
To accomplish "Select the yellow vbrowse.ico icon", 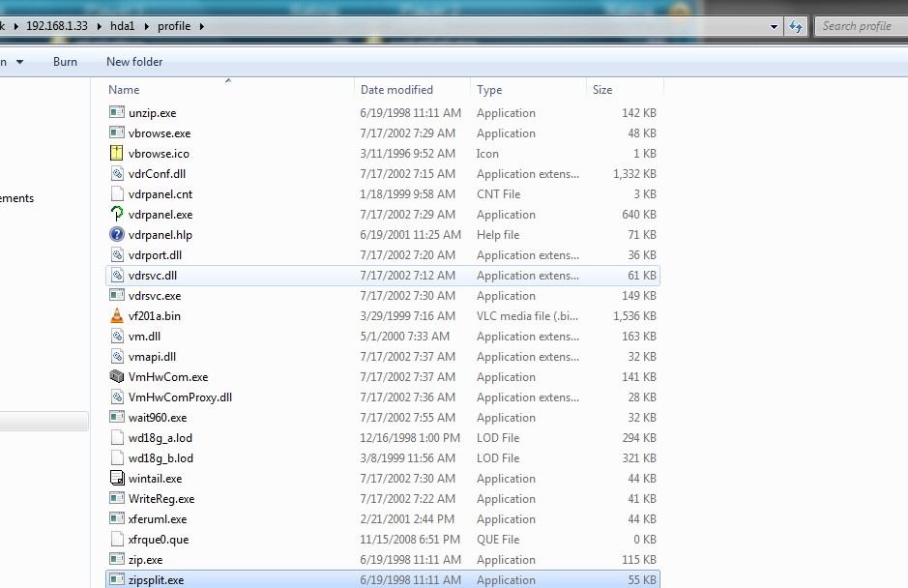I will click(118, 154).
